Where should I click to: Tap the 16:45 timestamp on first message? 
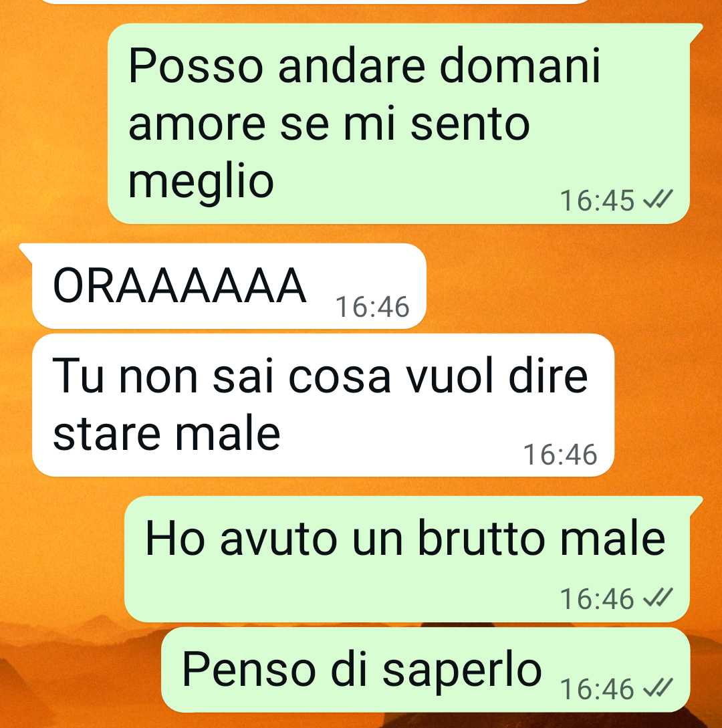[597, 201]
